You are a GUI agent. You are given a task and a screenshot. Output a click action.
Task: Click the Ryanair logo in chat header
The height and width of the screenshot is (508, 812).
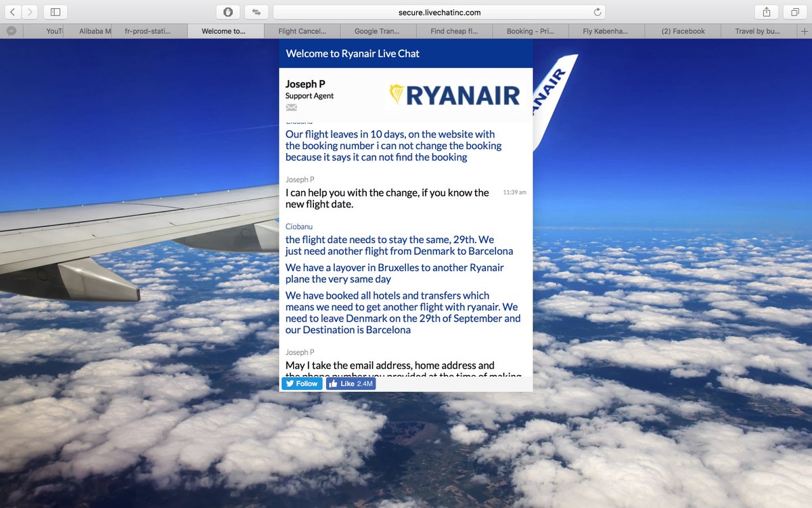pyautogui.click(x=455, y=96)
